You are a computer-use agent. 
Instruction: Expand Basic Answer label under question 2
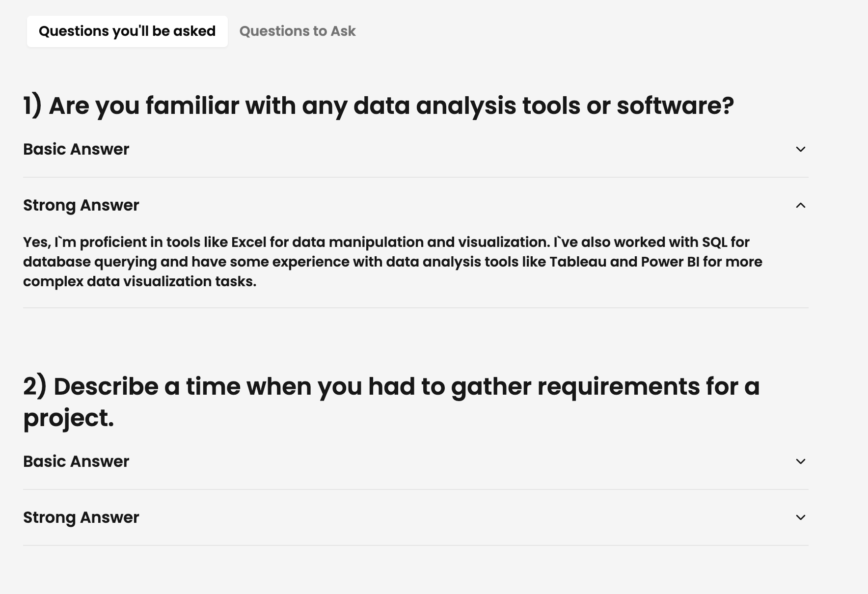(76, 461)
